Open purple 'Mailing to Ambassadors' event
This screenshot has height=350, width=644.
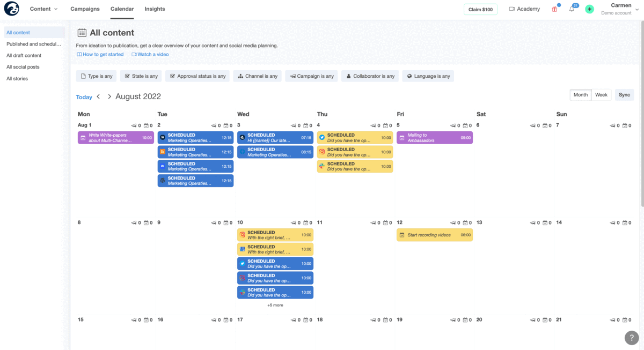point(435,138)
